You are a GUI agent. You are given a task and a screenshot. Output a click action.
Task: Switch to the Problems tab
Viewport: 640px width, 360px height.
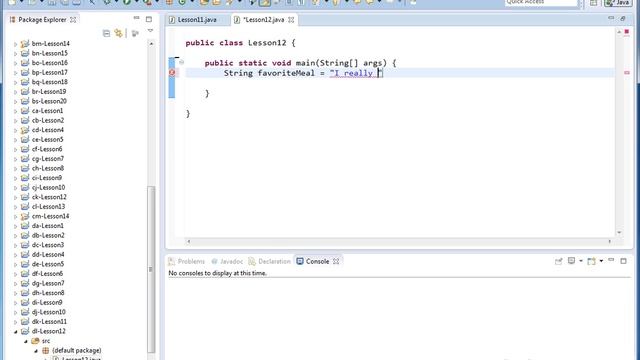187,261
